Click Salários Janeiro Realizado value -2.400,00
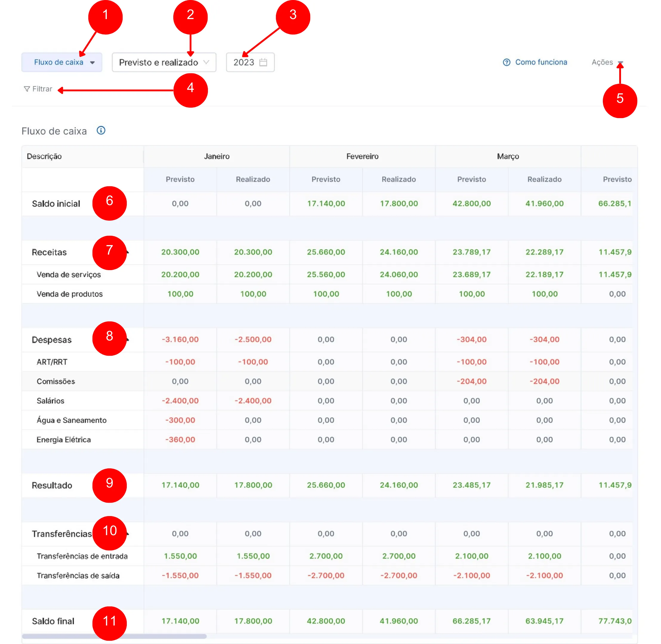Viewport: 661px width, 644px height. 253,401
